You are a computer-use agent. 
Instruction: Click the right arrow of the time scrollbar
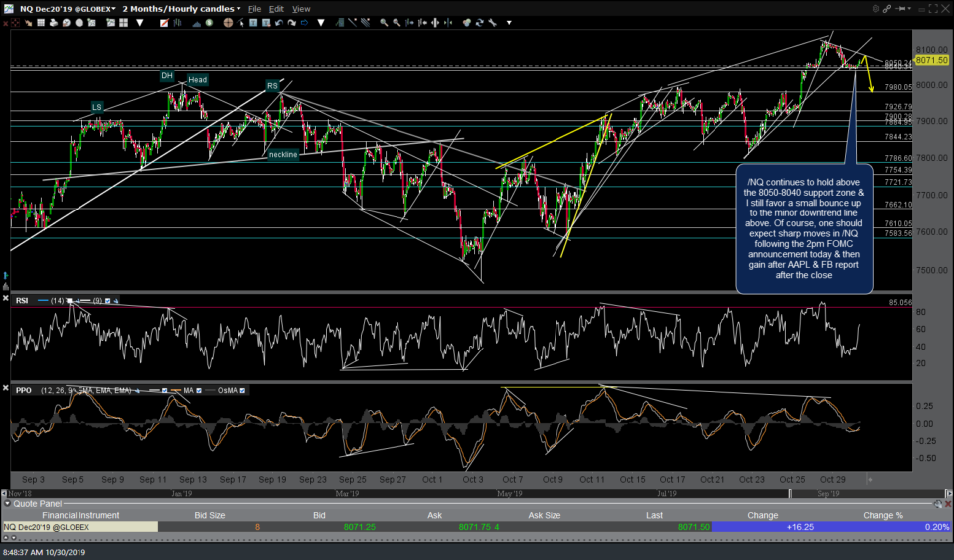point(949,493)
